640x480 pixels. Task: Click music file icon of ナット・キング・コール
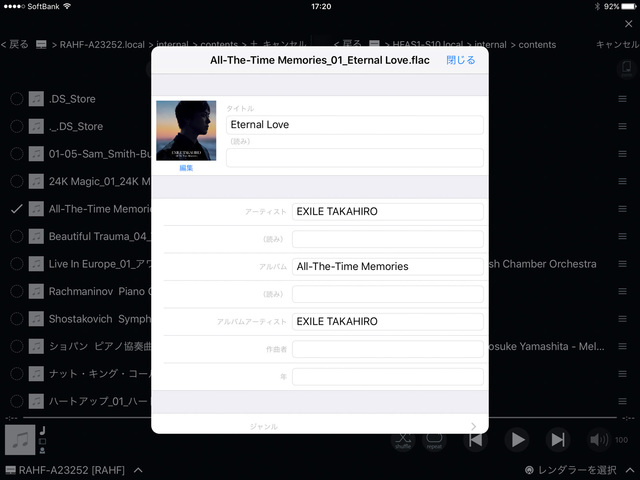click(x=36, y=374)
